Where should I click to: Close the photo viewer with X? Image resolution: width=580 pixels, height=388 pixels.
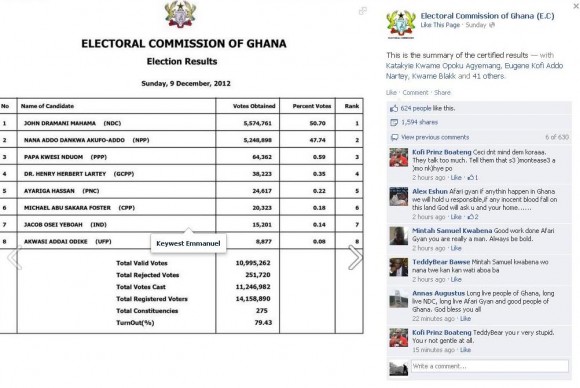pos(576,6)
